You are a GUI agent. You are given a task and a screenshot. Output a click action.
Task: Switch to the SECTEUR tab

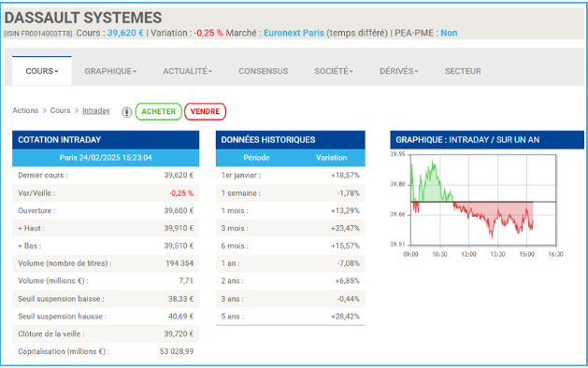[x=463, y=71]
